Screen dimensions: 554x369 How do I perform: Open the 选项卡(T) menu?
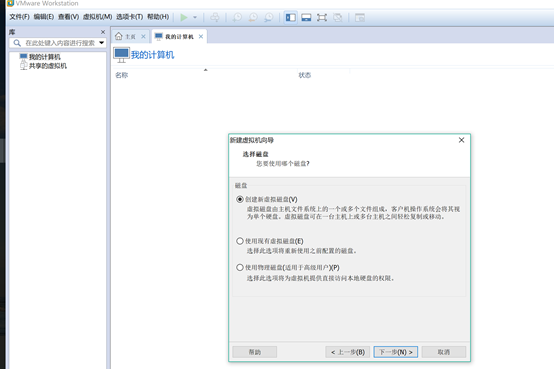(x=129, y=17)
